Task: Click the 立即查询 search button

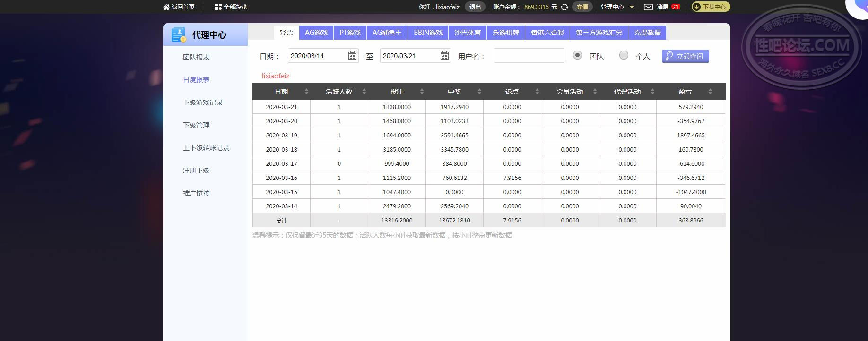Action: click(685, 56)
